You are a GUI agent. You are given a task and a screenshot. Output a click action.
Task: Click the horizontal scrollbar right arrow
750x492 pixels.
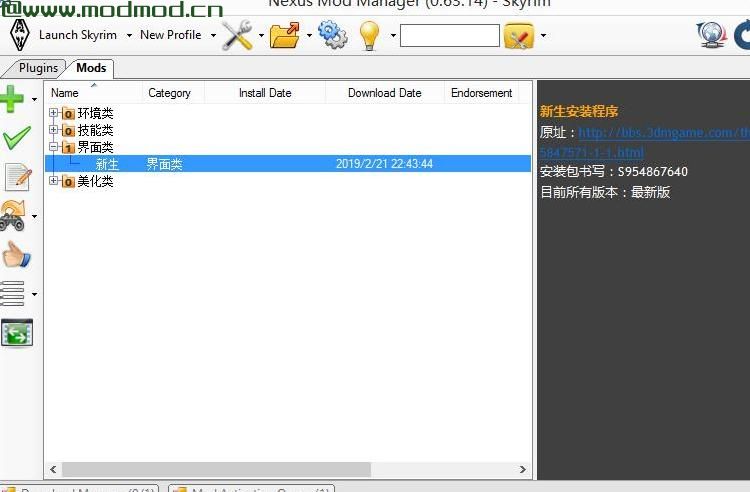pyautogui.click(x=523, y=470)
